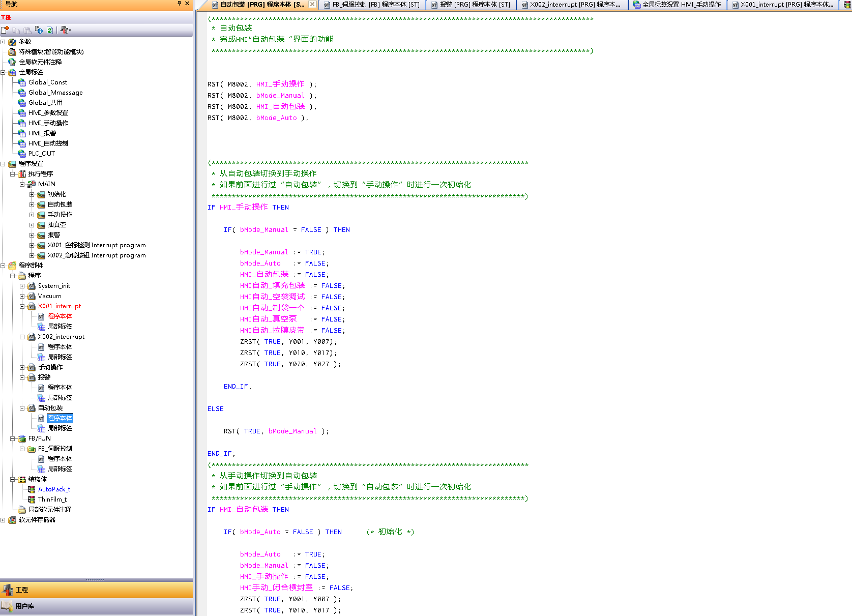
Task: Pin the navigation panel with pushpin icon
Action: tap(179, 4)
